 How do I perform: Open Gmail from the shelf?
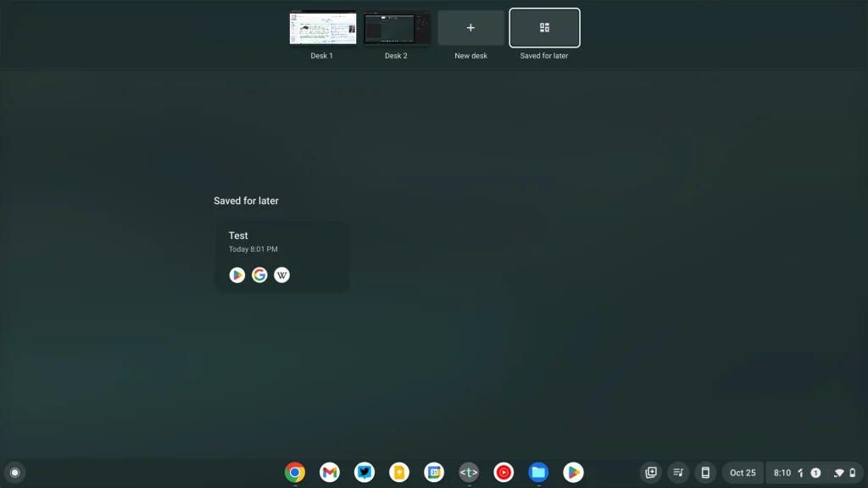coord(329,472)
